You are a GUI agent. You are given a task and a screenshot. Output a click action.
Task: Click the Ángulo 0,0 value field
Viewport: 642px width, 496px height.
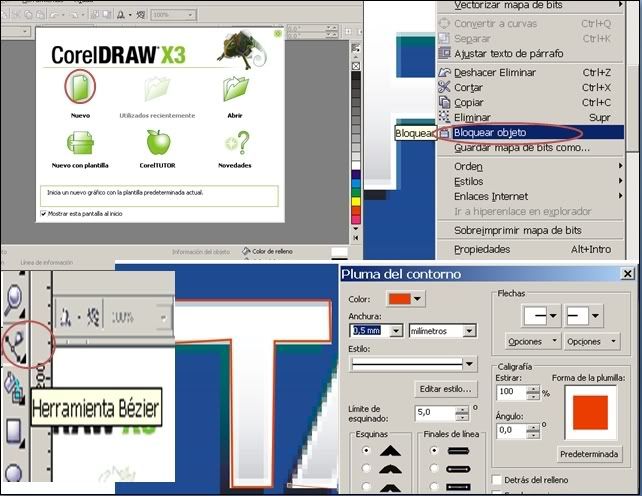(511, 430)
